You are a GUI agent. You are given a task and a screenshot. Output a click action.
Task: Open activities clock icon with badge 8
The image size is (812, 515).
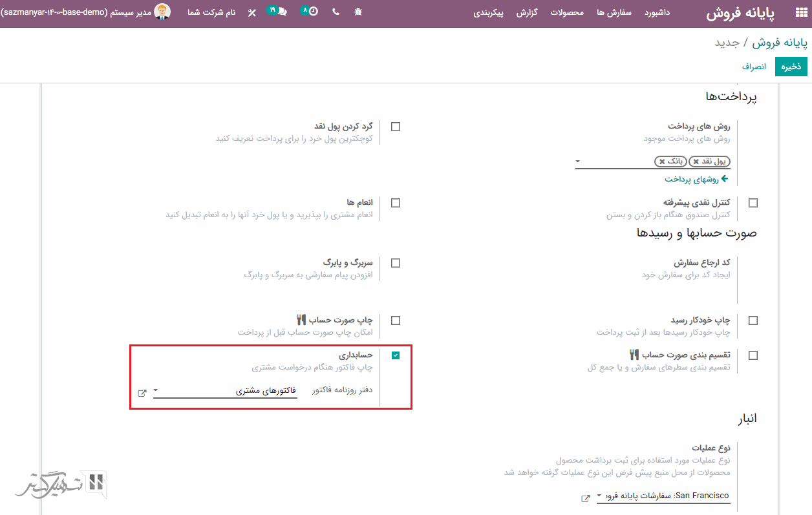[310, 12]
